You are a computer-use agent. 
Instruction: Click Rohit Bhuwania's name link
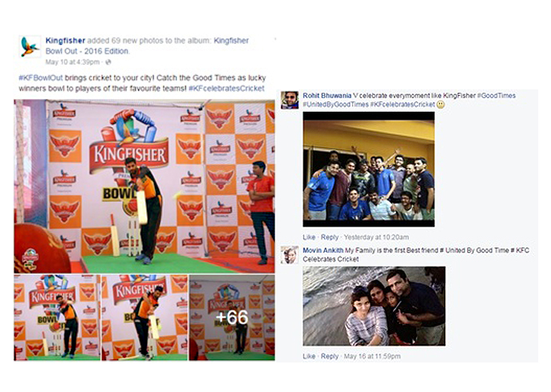(327, 96)
